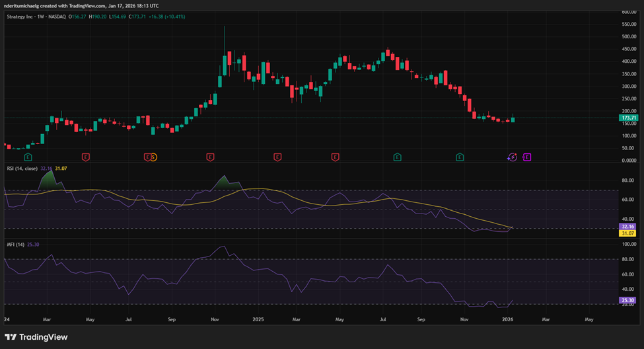The height and width of the screenshot is (349, 644).
Task: Click the 173.71 current price label
Action: 628,118
